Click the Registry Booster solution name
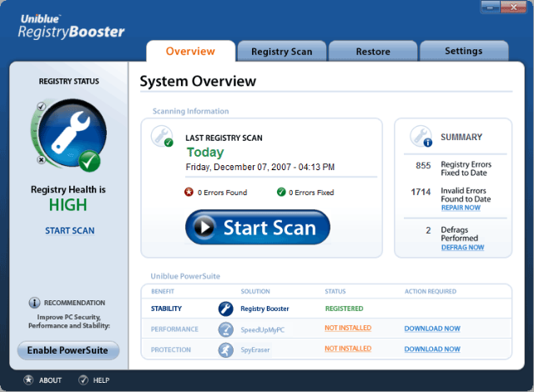This screenshot has width=534, height=392. (x=264, y=309)
